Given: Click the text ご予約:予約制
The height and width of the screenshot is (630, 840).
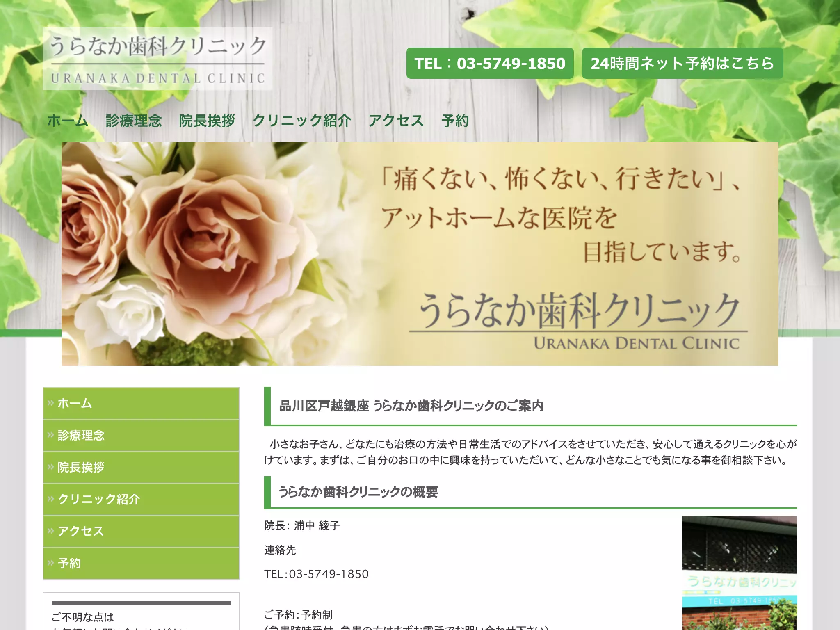Looking at the screenshot, I should pyautogui.click(x=298, y=614).
